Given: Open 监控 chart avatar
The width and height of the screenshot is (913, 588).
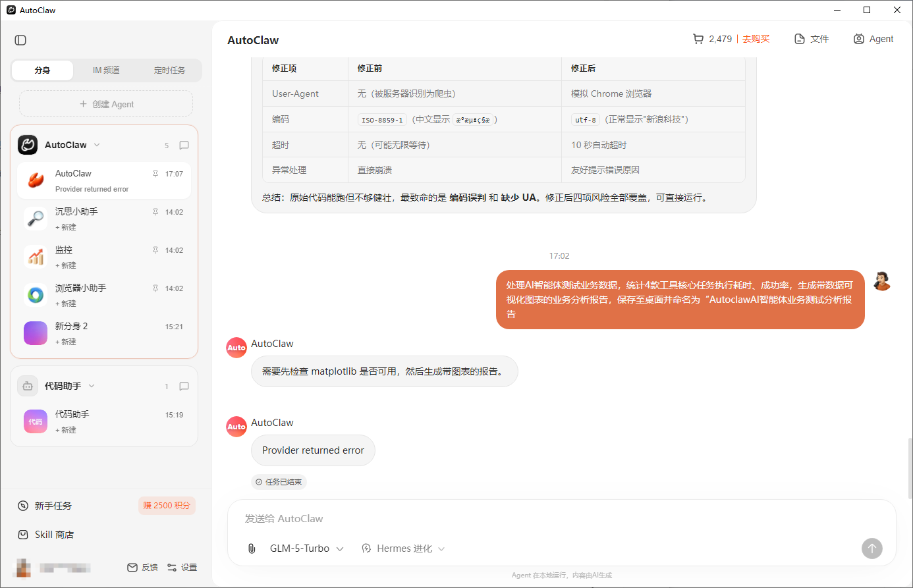Looking at the screenshot, I should pos(36,257).
